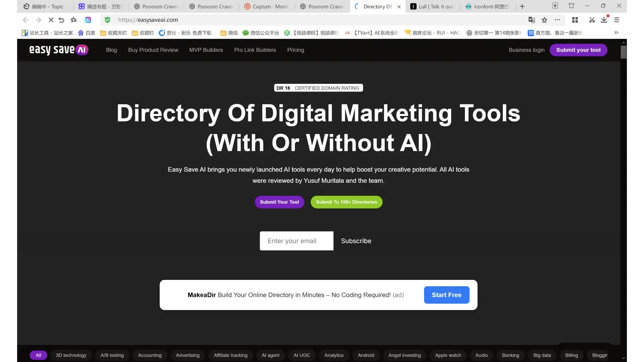Switch to the Captum · Mode tab
Screen dimensions: 644x362
click(267, 6)
